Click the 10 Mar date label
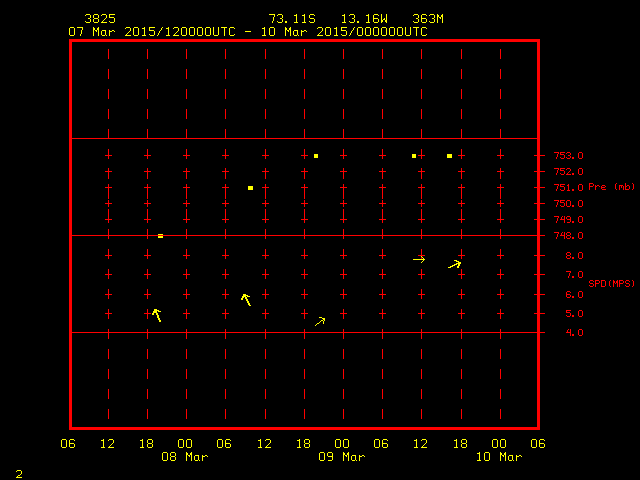This screenshot has height=480, width=640. [499, 457]
